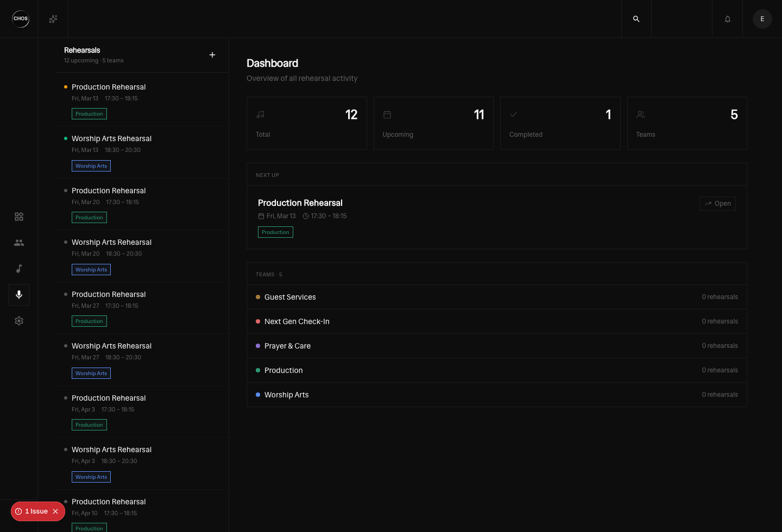Select the Teams count card
Image resolution: width=782 pixels, height=532 pixels.
click(x=687, y=123)
